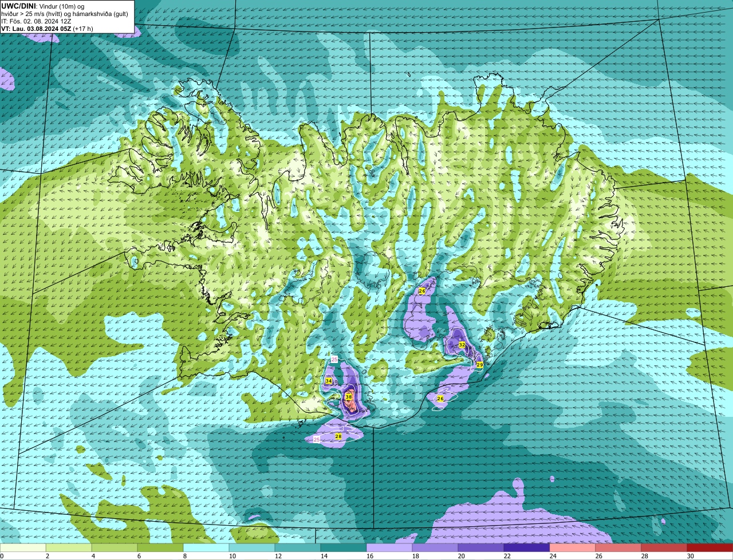Click the pale yellow 0–2 m/s legend swatch
Screen dimensions: 733x560
pos(23,548)
